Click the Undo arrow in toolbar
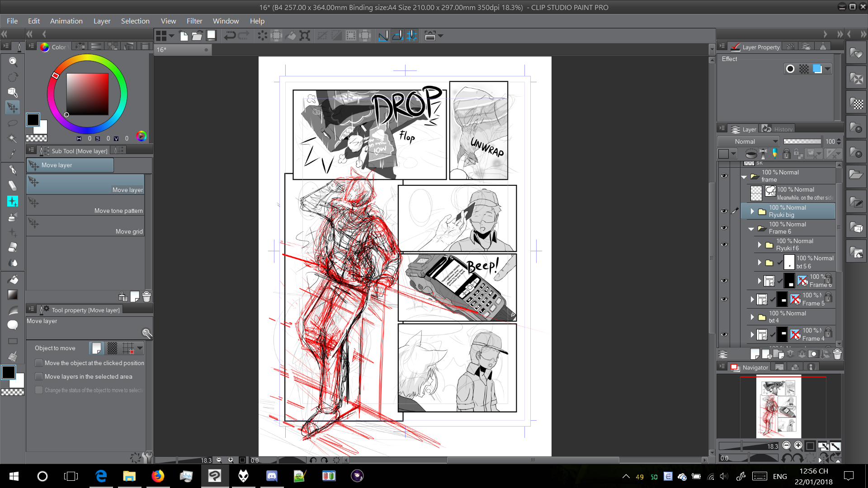 tap(230, 36)
